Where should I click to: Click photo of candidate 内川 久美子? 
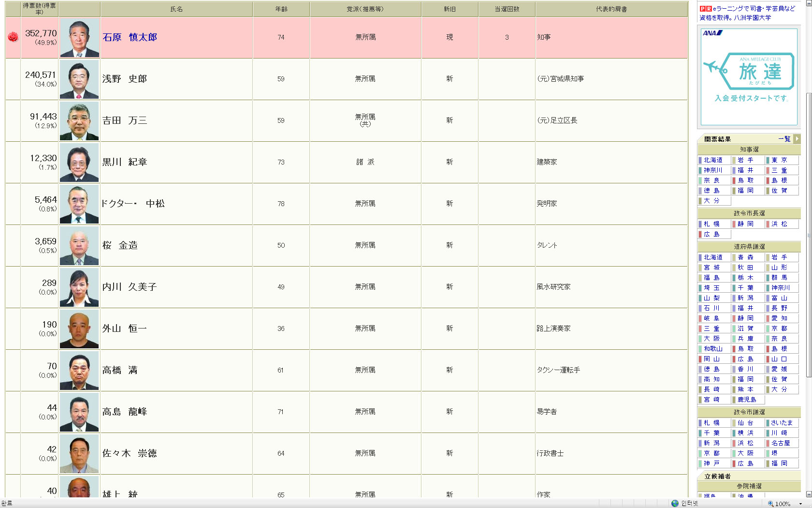coord(79,287)
